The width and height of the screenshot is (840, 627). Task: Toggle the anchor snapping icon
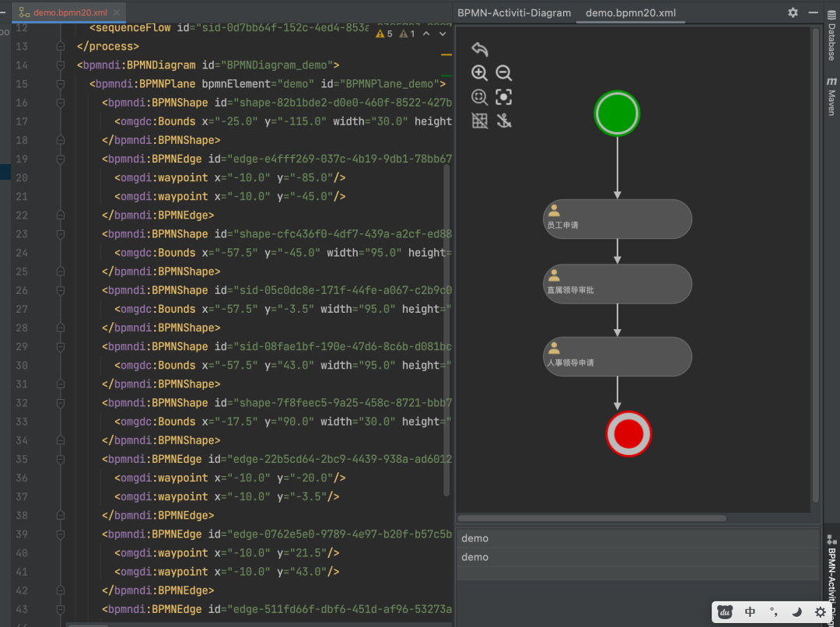point(503,121)
